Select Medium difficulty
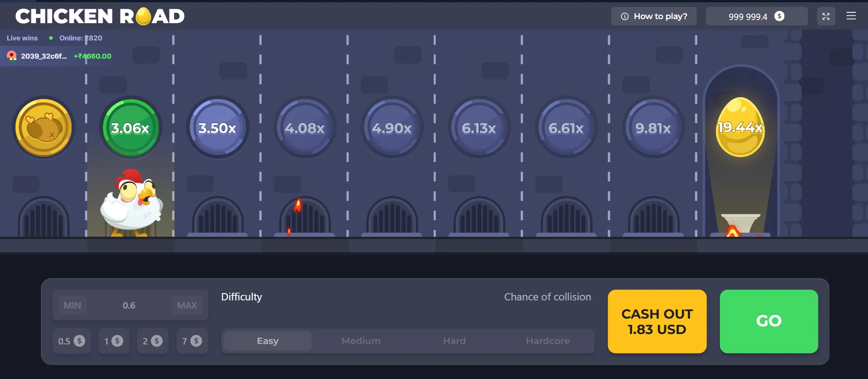The width and height of the screenshot is (868, 379). pos(361,341)
